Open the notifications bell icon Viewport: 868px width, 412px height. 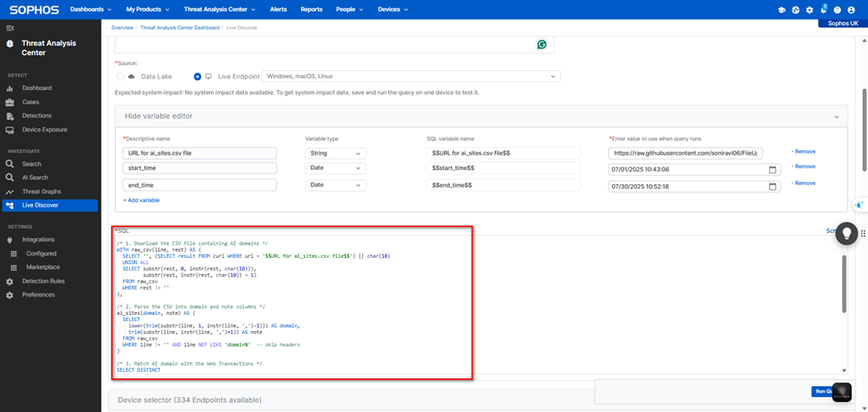click(x=823, y=10)
